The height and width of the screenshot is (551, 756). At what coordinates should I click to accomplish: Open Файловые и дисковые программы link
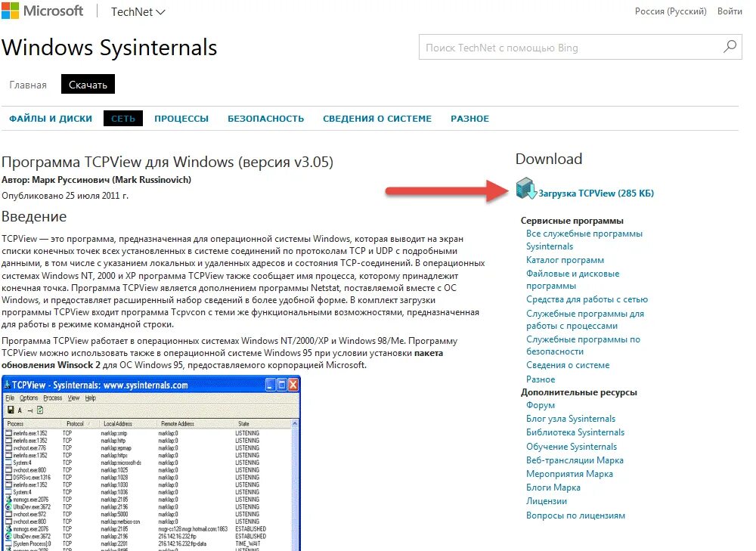click(573, 279)
